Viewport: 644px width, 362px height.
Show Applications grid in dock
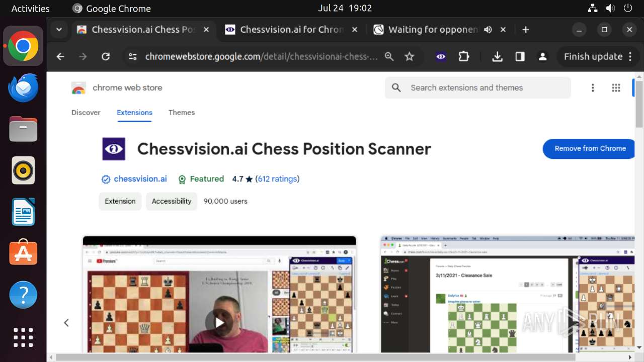23,337
